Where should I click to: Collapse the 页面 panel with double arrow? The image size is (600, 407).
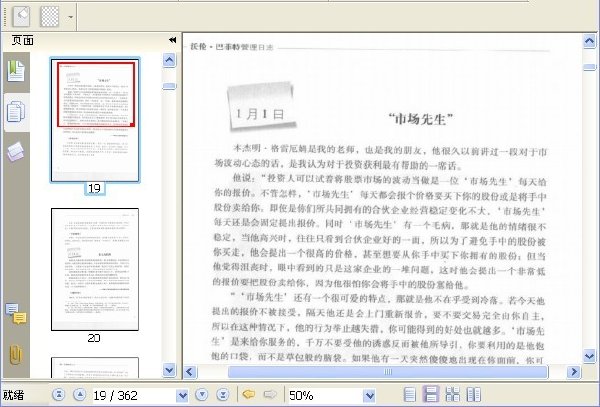click(x=173, y=40)
